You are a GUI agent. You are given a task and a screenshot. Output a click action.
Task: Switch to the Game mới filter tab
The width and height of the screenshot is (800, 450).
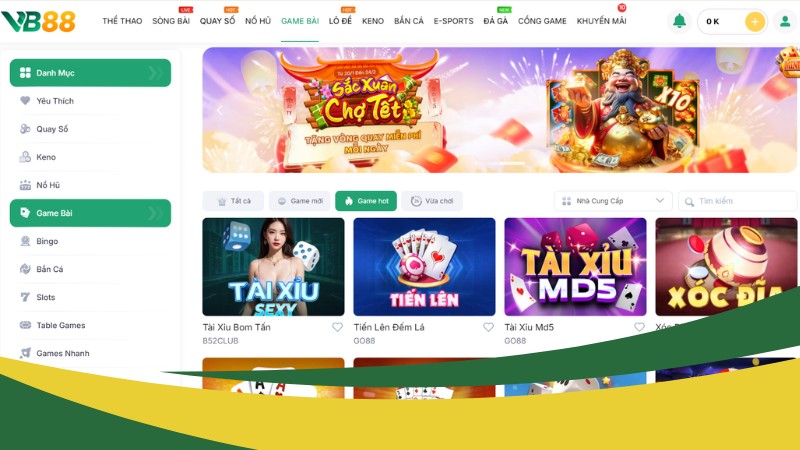click(301, 201)
